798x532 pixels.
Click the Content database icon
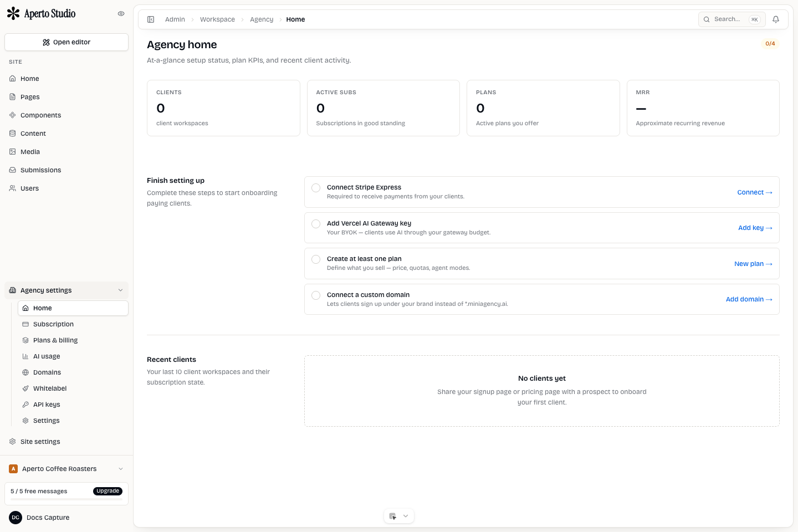[x=13, y=134]
